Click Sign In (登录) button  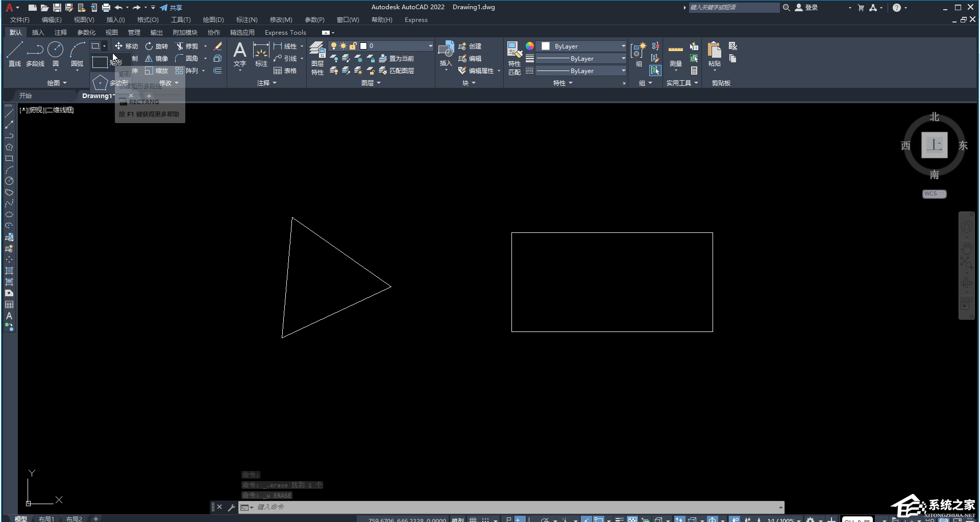pos(806,8)
